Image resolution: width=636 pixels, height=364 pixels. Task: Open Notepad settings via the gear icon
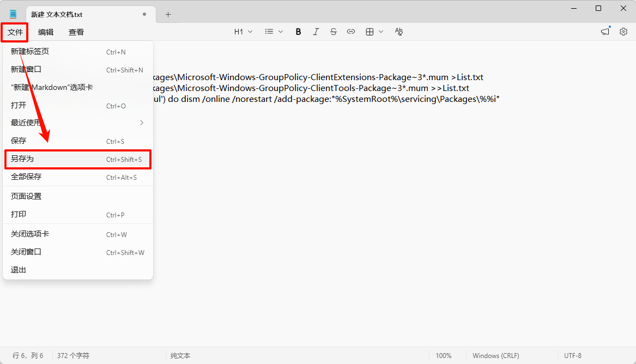click(x=623, y=32)
